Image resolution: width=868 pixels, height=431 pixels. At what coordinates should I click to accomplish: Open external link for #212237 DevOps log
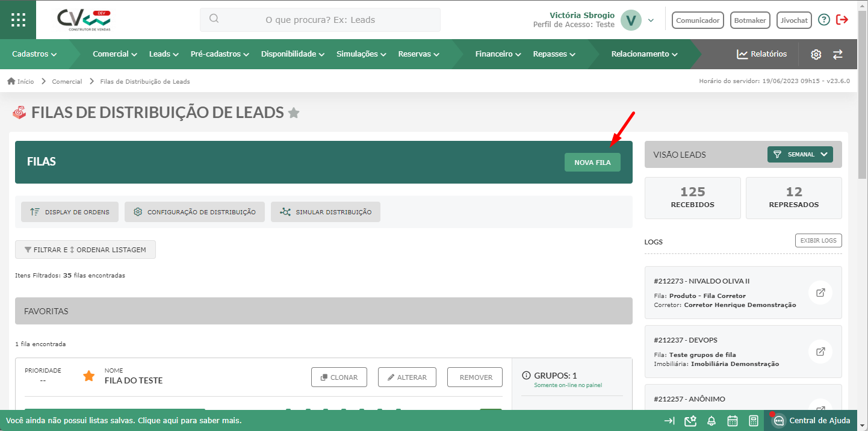click(x=820, y=352)
